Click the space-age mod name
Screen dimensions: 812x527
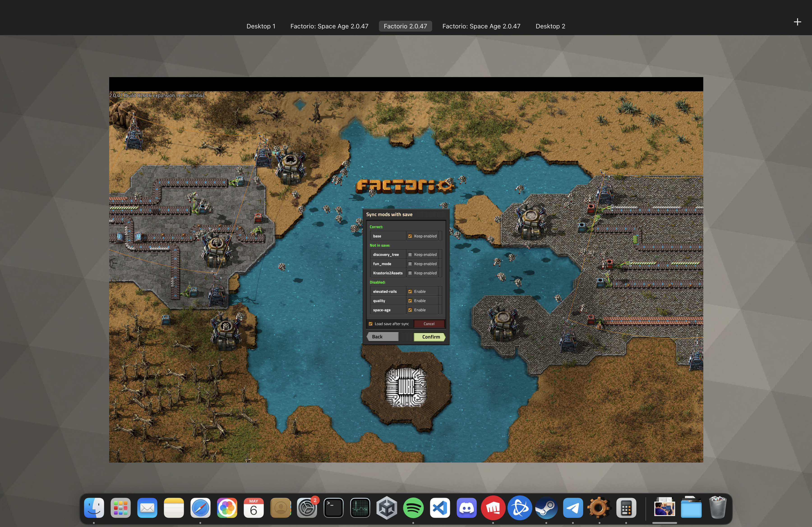click(x=382, y=310)
